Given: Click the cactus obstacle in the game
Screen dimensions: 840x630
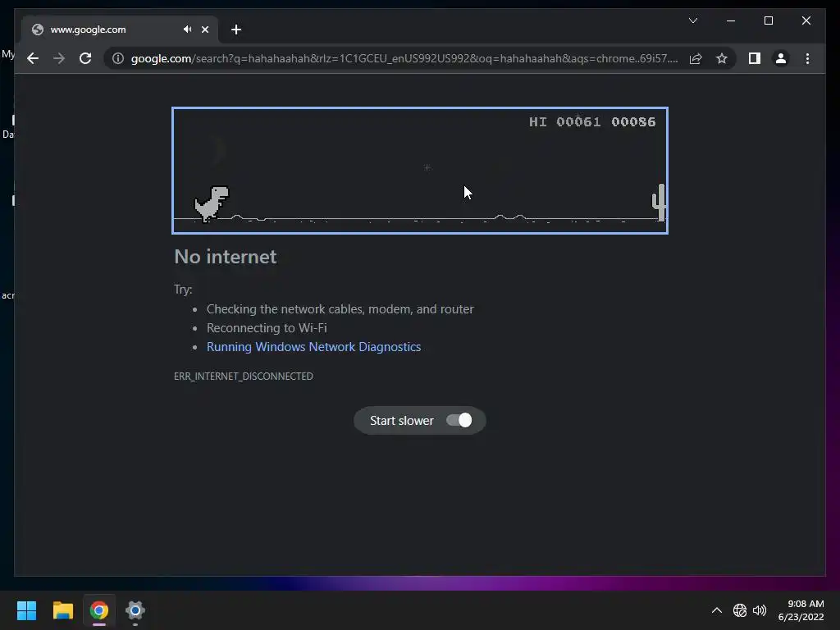Looking at the screenshot, I should point(659,202).
